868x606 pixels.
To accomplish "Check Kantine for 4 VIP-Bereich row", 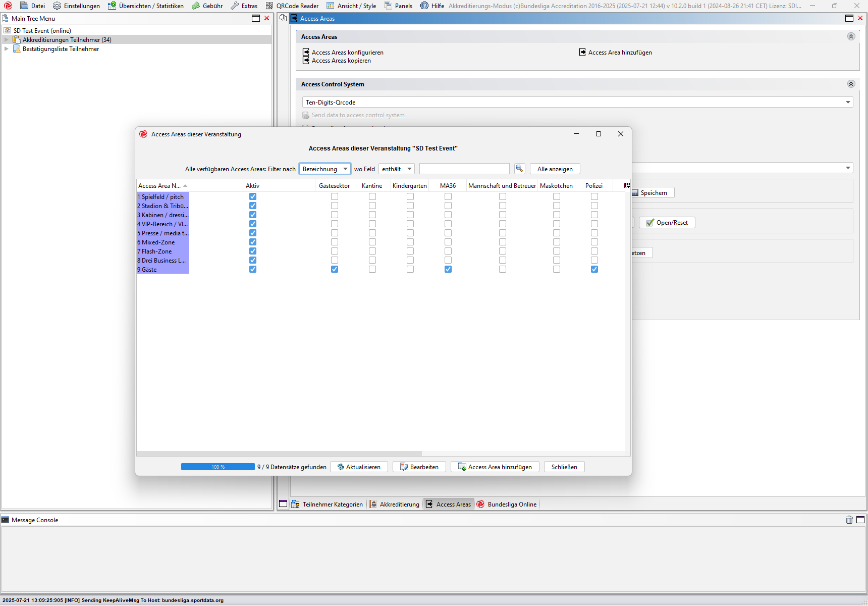I will click(x=372, y=224).
